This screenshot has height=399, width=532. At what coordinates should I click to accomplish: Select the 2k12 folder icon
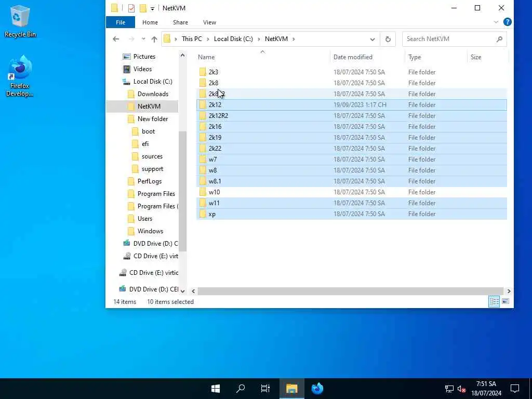(x=203, y=105)
